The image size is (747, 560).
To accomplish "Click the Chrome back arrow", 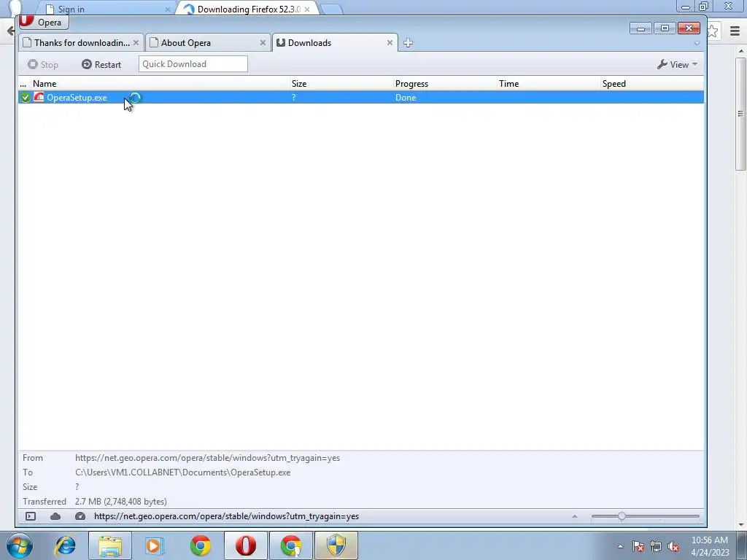I will [x=10, y=31].
